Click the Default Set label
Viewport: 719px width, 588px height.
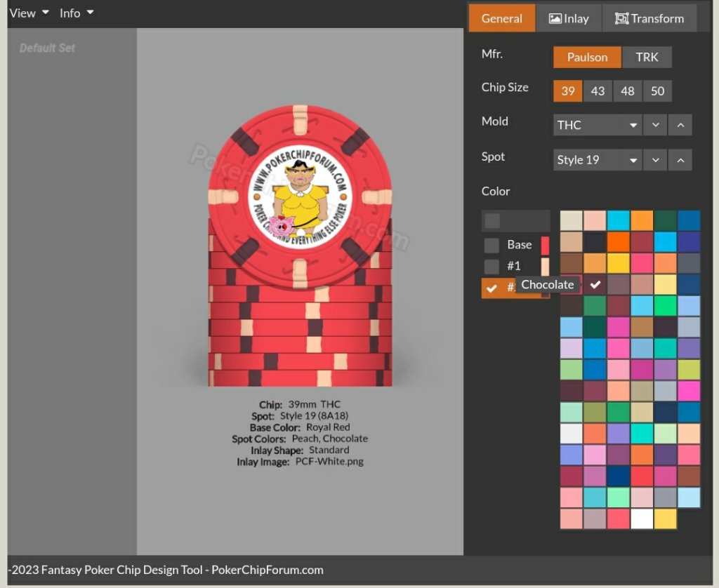[x=47, y=48]
